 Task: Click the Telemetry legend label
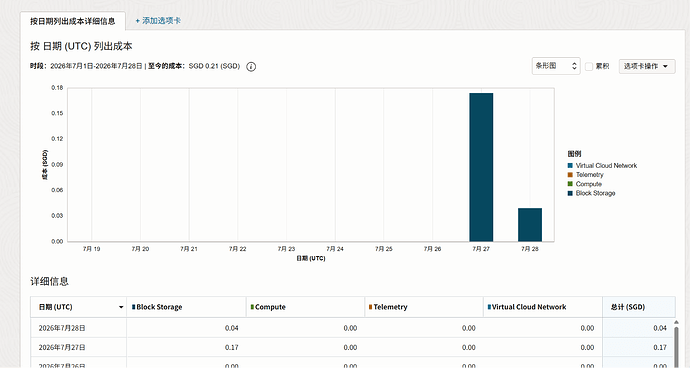(590, 175)
